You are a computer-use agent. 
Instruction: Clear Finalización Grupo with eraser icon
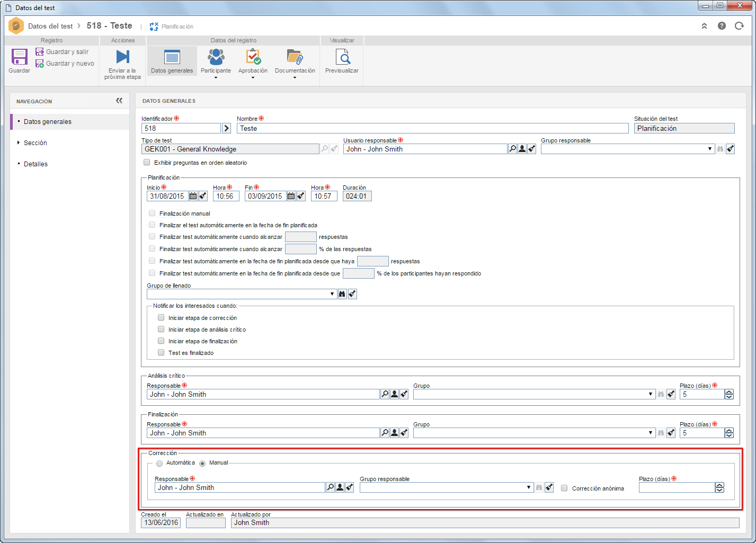click(671, 433)
